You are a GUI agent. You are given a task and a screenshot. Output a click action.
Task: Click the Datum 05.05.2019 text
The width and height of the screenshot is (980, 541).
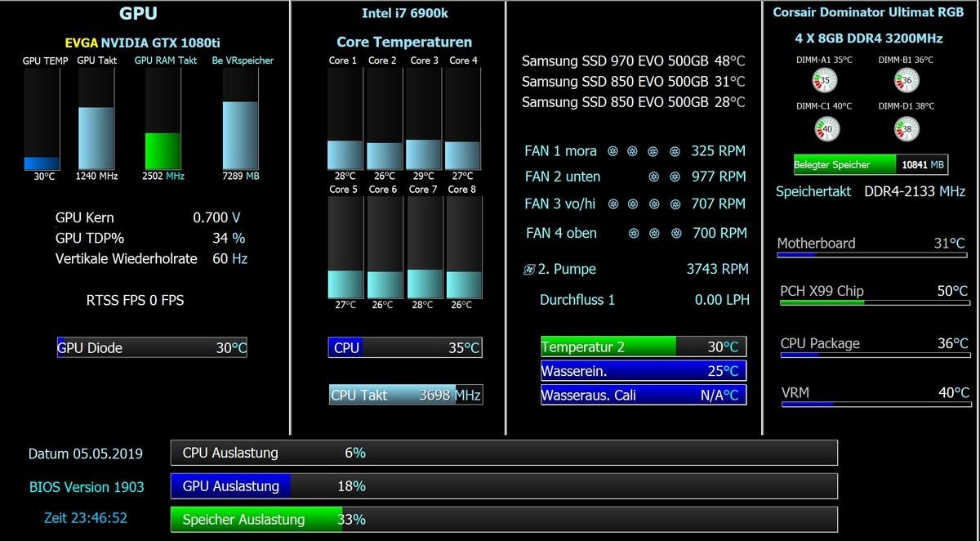coord(85,454)
